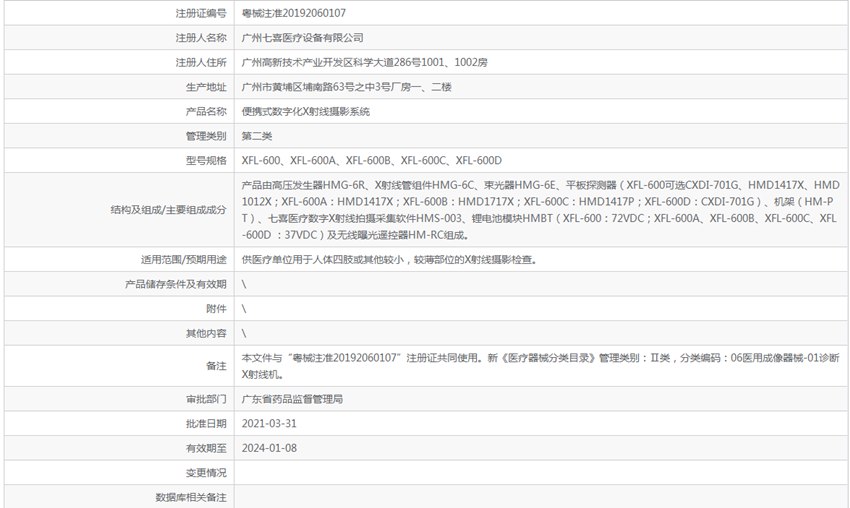The image size is (850, 508).
Task: Select composition text starting 产品由高压发生器HMG-6R
Action: pyautogui.click(x=540, y=210)
